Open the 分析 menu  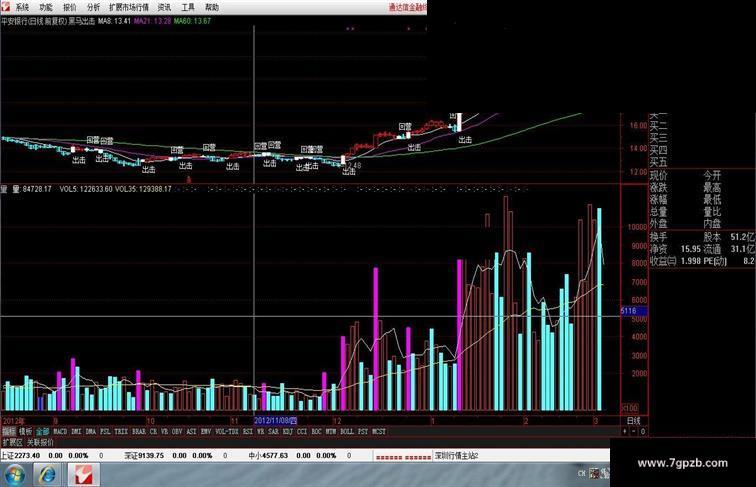pyautogui.click(x=93, y=7)
